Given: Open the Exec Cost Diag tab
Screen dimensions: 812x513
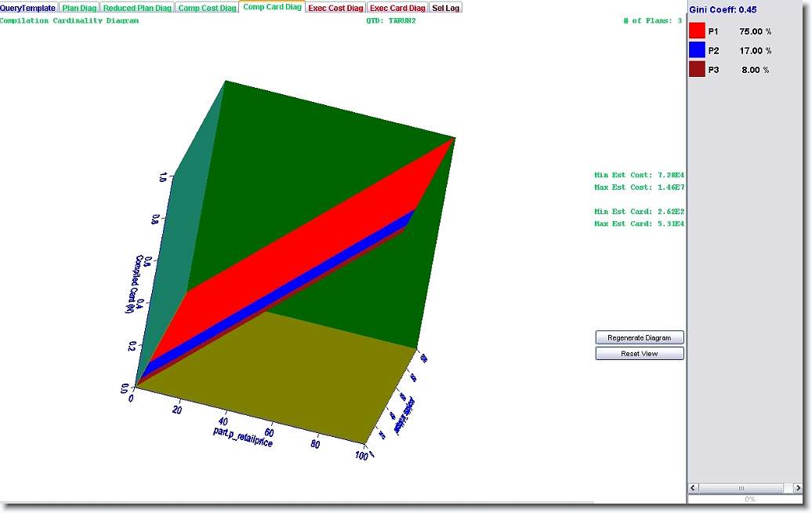Looking at the screenshot, I should pyautogui.click(x=335, y=8).
